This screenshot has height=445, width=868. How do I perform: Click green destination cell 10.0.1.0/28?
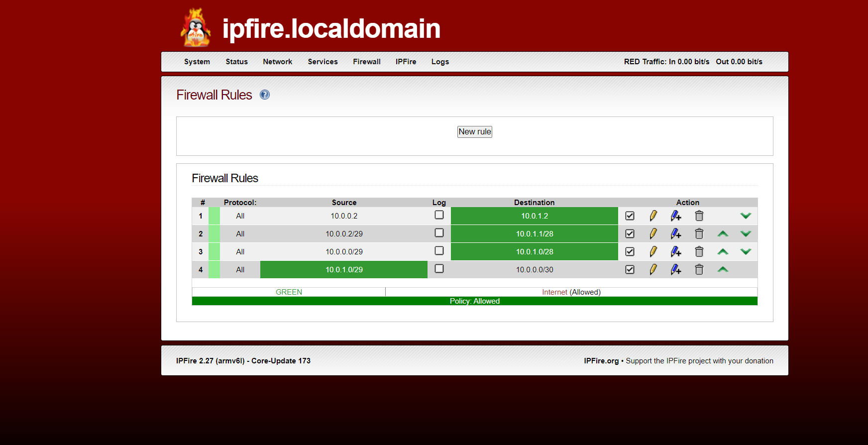click(x=535, y=251)
